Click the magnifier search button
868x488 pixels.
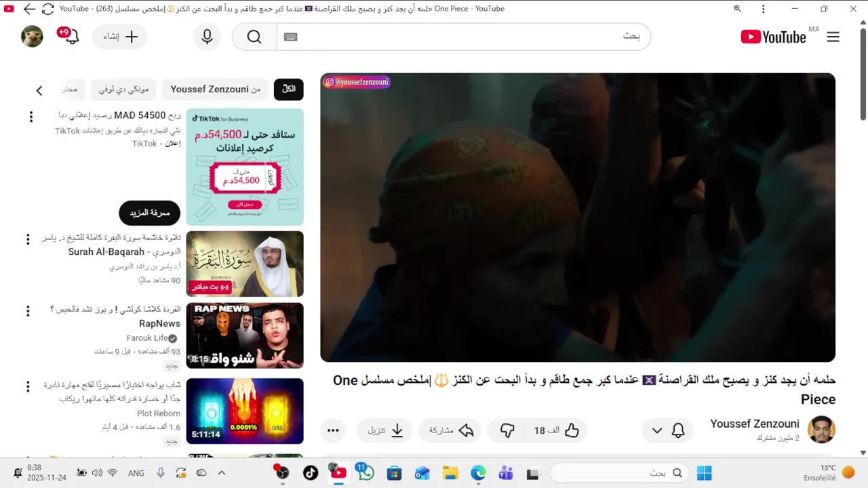click(254, 37)
